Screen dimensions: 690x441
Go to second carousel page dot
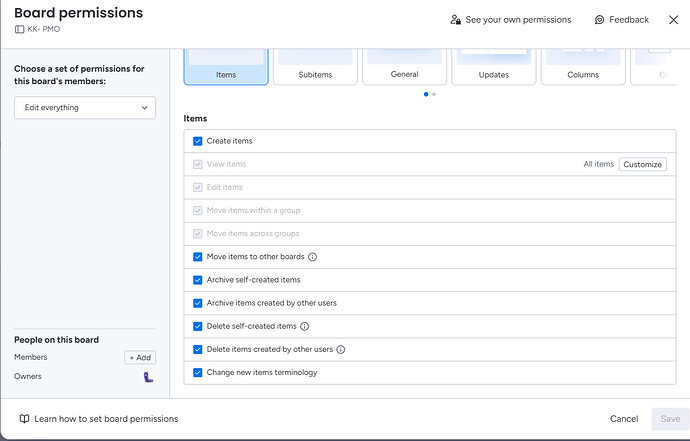click(433, 94)
